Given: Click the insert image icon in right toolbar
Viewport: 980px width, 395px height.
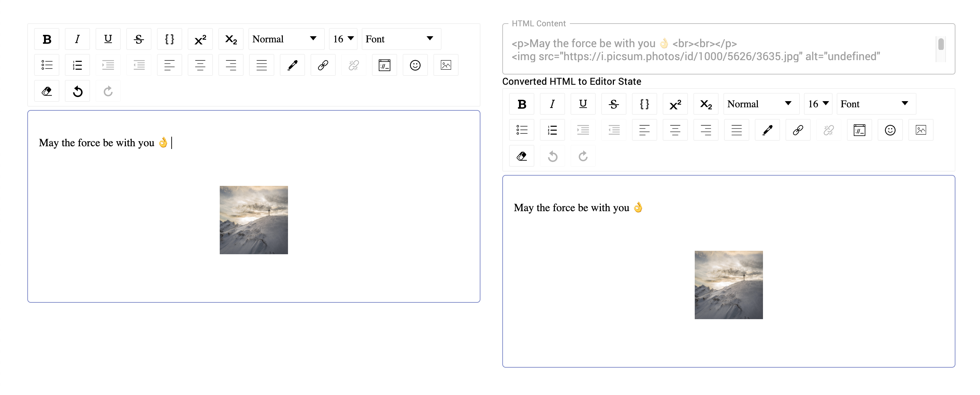Looking at the screenshot, I should click(921, 130).
